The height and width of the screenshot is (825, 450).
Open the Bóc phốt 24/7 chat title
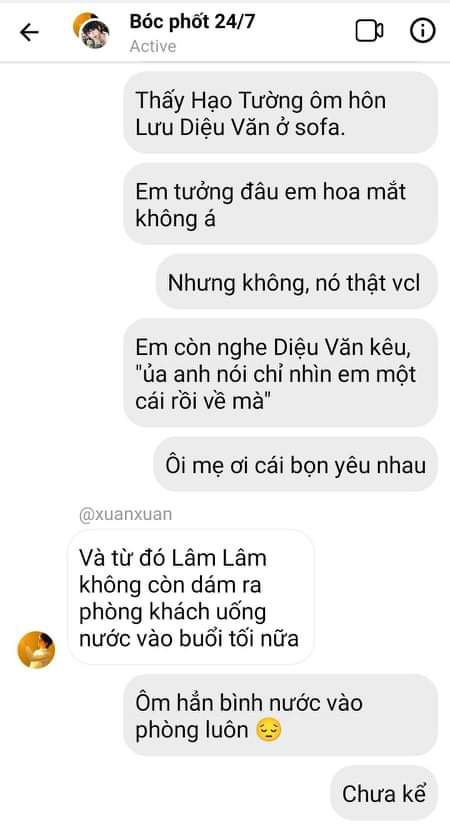click(193, 22)
